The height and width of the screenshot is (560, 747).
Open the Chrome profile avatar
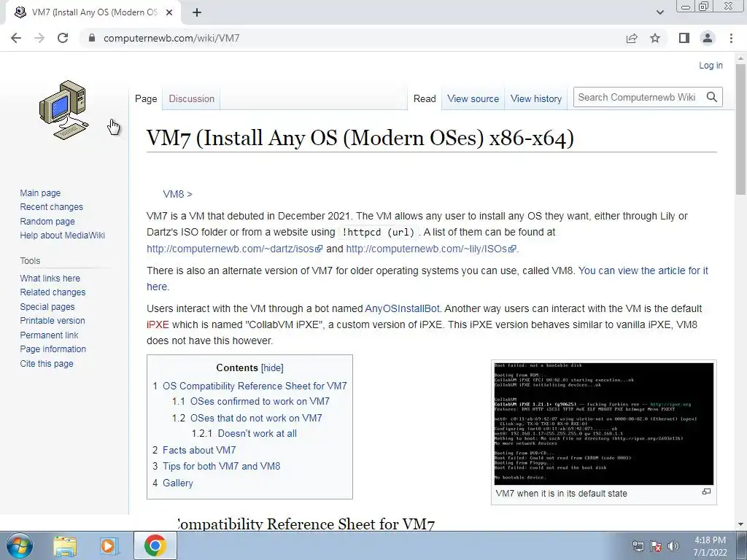click(708, 38)
